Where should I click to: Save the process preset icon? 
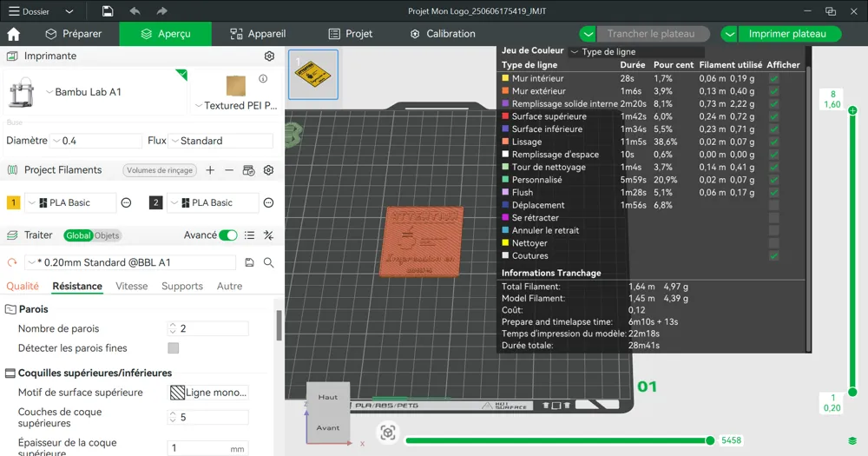click(x=250, y=262)
